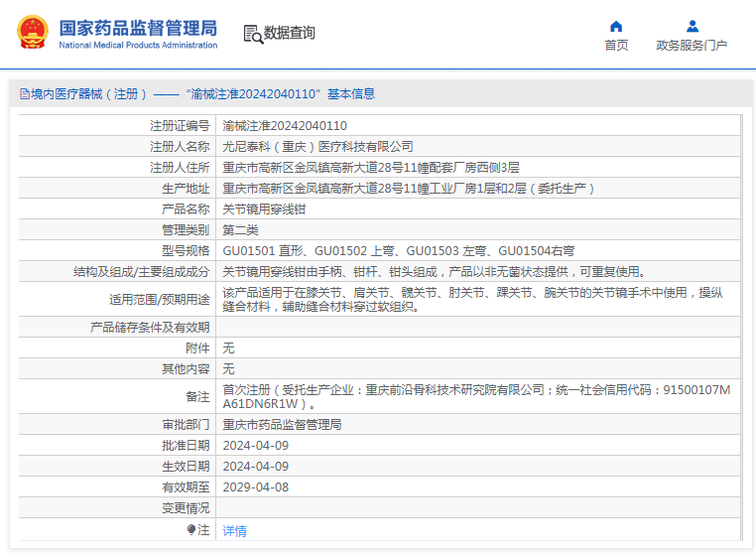Open 政务服务门户 portal link

692,46
